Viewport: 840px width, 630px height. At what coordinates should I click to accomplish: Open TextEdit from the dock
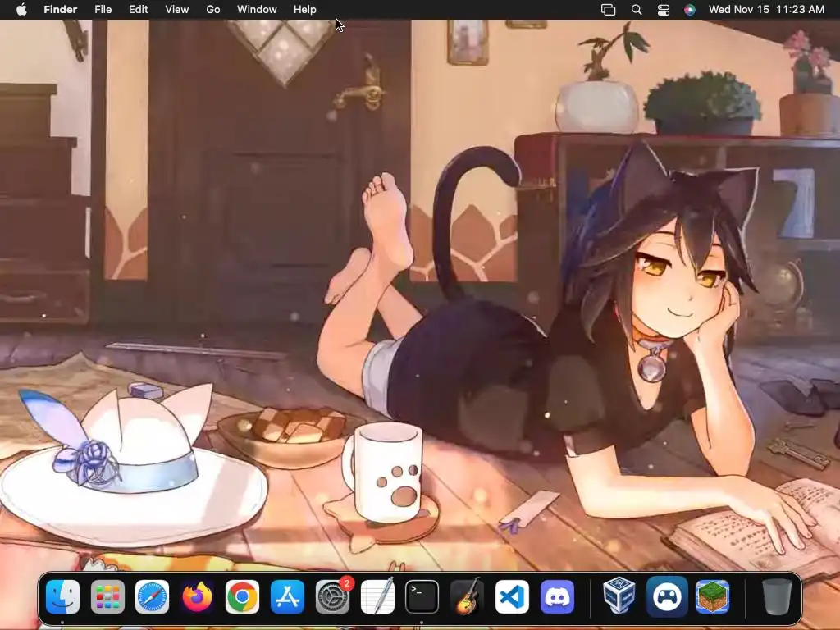point(377,596)
